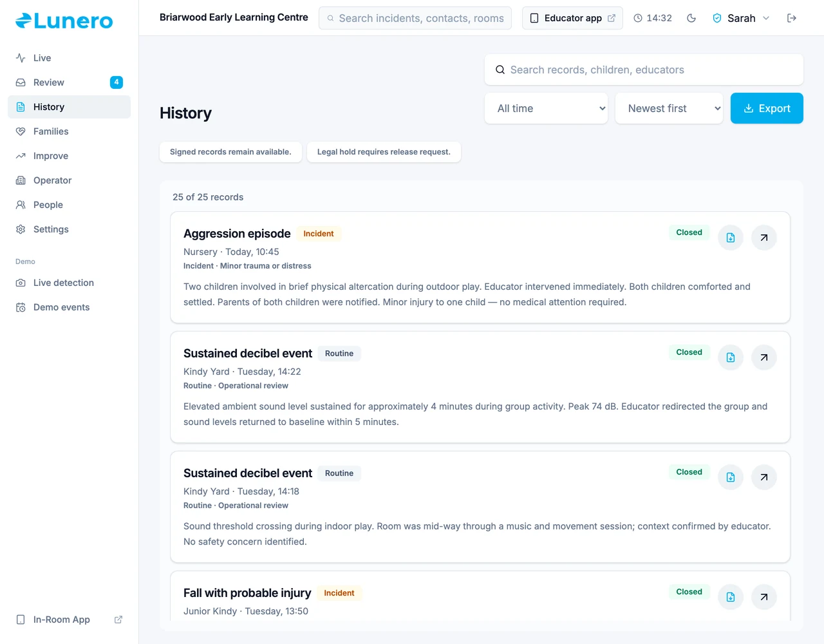Click Briarwood Early Learning Centre name
824x644 pixels.
click(x=234, y=17)
